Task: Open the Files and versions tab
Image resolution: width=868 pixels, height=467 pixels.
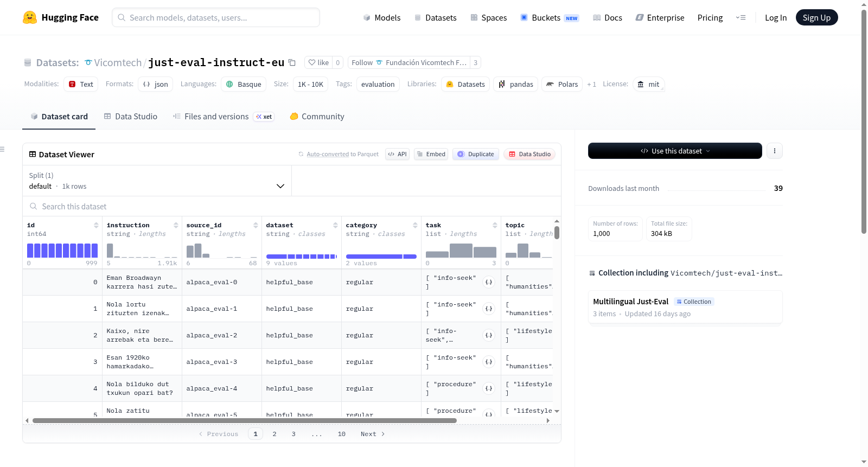Action: click(x=224, y=116)
